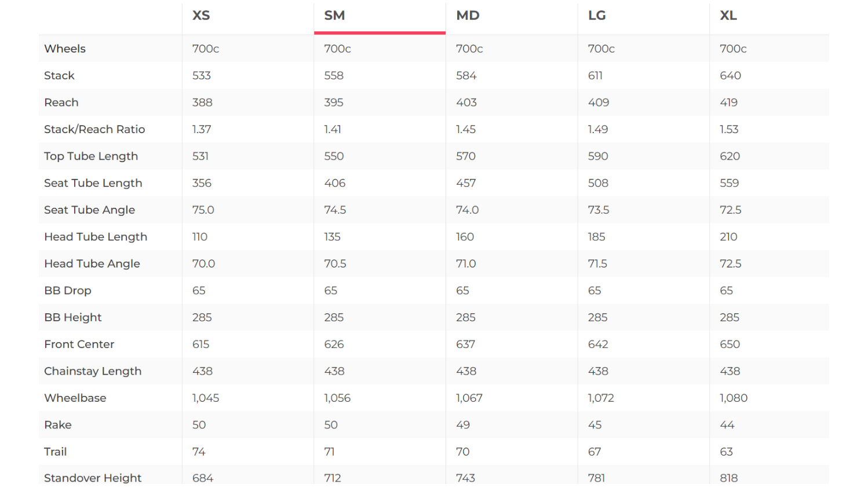The height and width of the screenshot is (488, 868).
Task: Select the Head Tube Length label
Action: tap(96, 237)
